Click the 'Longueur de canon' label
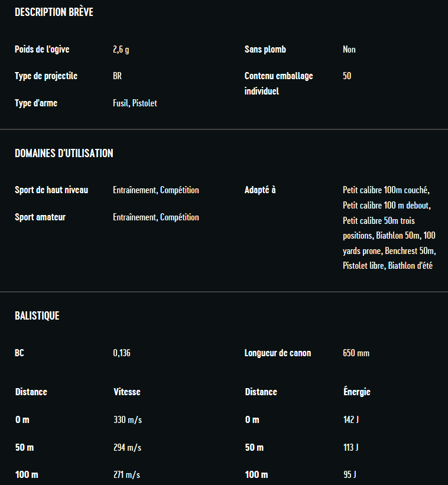Image resolution: width=448 pixels, height=485 pixels. 277,353
